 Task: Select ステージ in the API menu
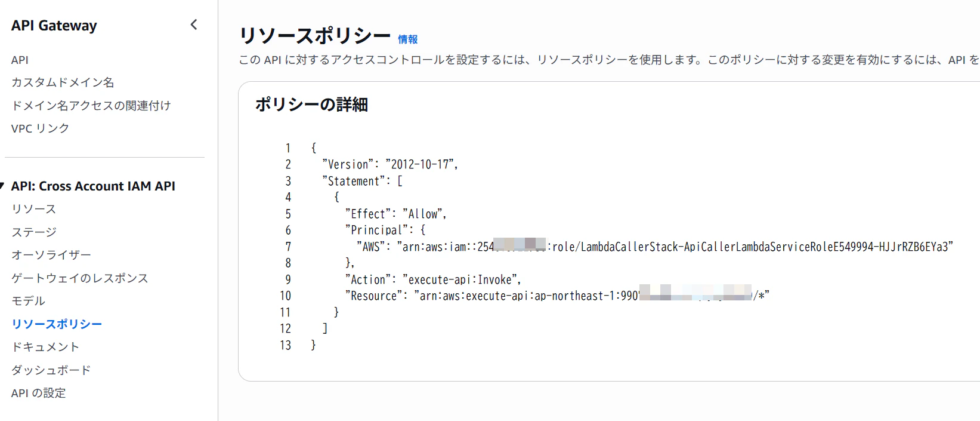point(34,232)
